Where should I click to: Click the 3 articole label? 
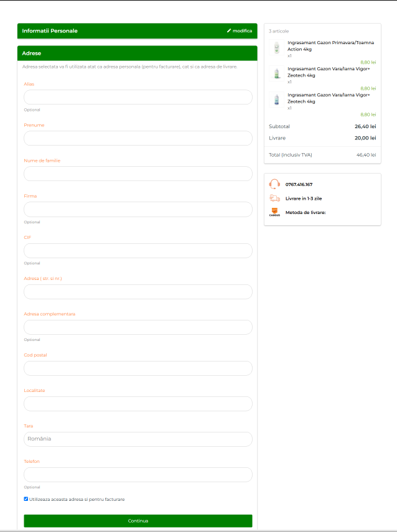pyautogui.click(x=279, y=31)
